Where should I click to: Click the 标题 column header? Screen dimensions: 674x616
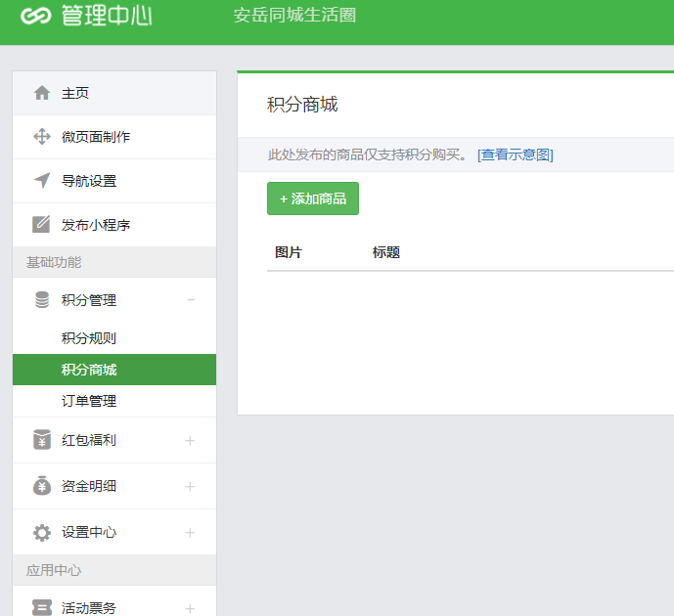pyautogui.click(x=386, y=252)
